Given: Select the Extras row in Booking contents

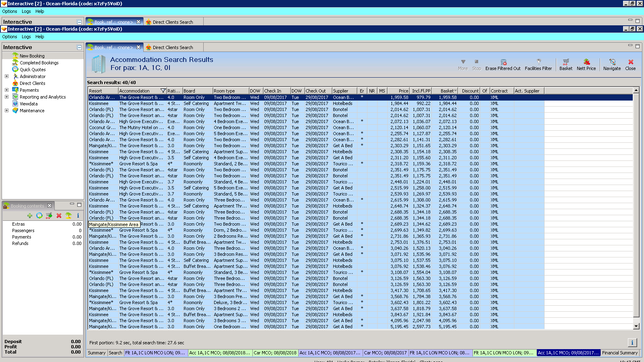Looking at the screenshot, I should [43, 224].
